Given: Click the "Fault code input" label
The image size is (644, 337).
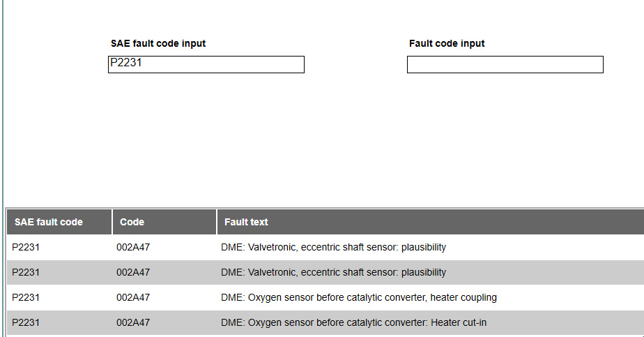Looking at the screenshot, I should click(x=447, y=43).
